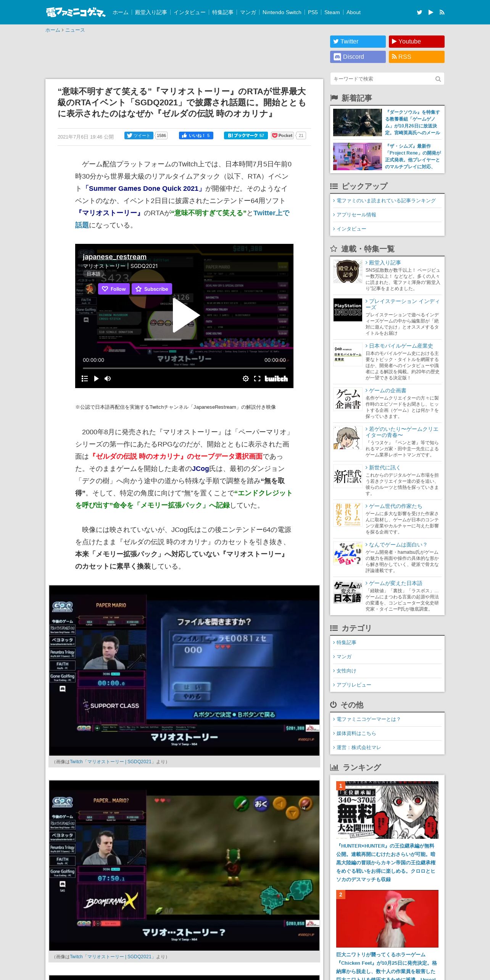Click the B!ブックマーク button

coord(246,135)
